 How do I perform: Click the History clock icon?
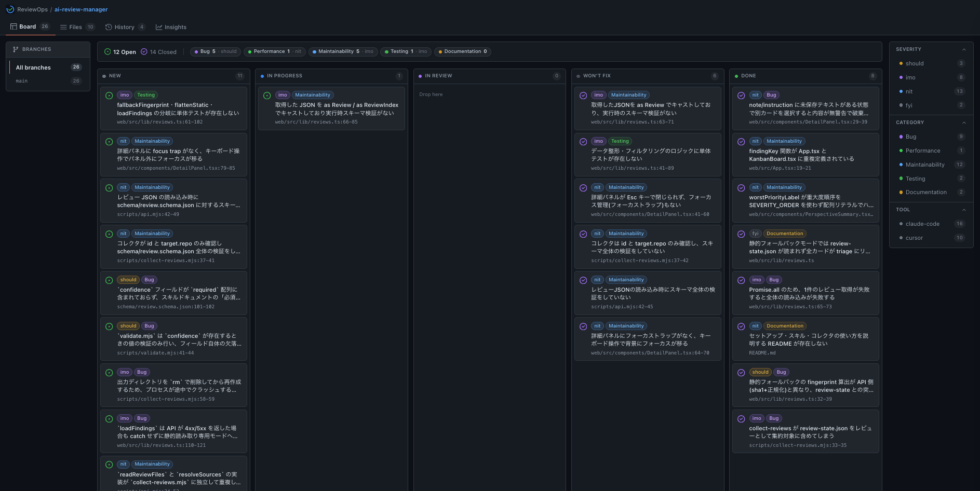click(x=109, y=27)
